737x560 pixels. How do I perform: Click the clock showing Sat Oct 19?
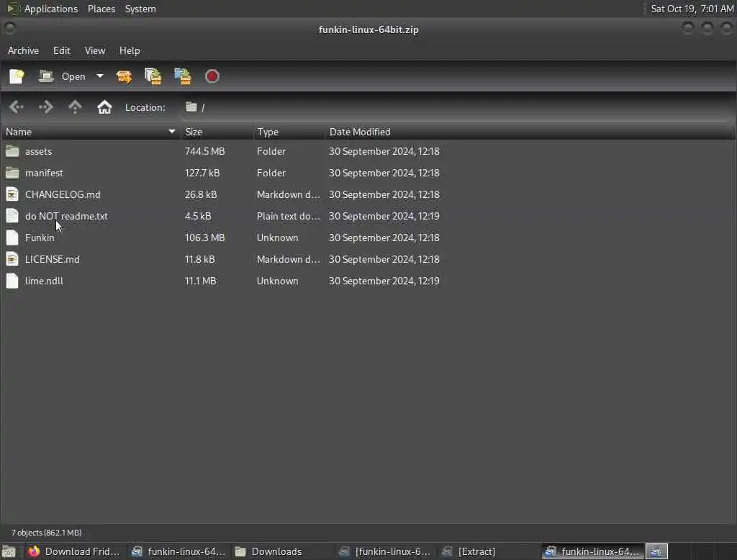(x=692, y=9)
